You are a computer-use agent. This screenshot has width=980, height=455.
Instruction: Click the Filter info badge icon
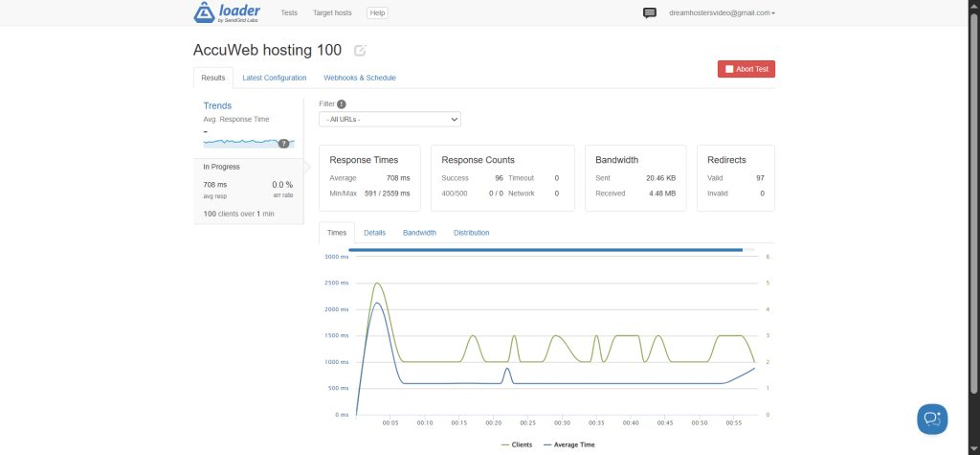coord(342,103)
